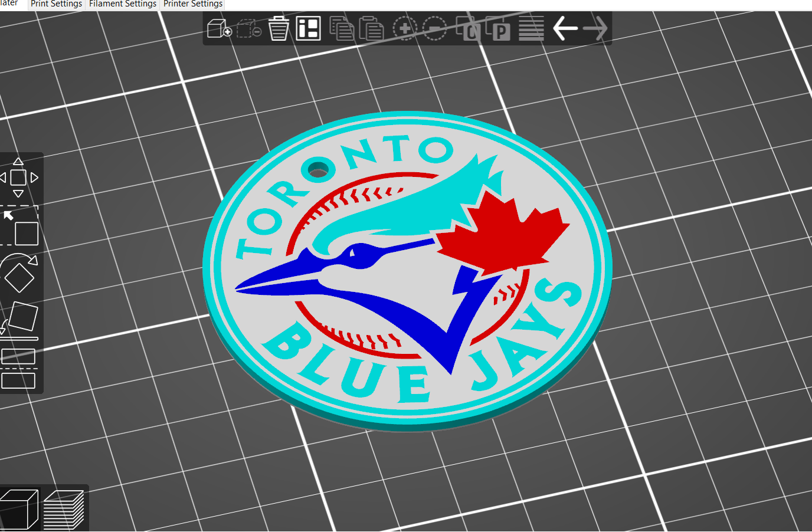Click the Delete selected object icon

(x=249, y=28)
